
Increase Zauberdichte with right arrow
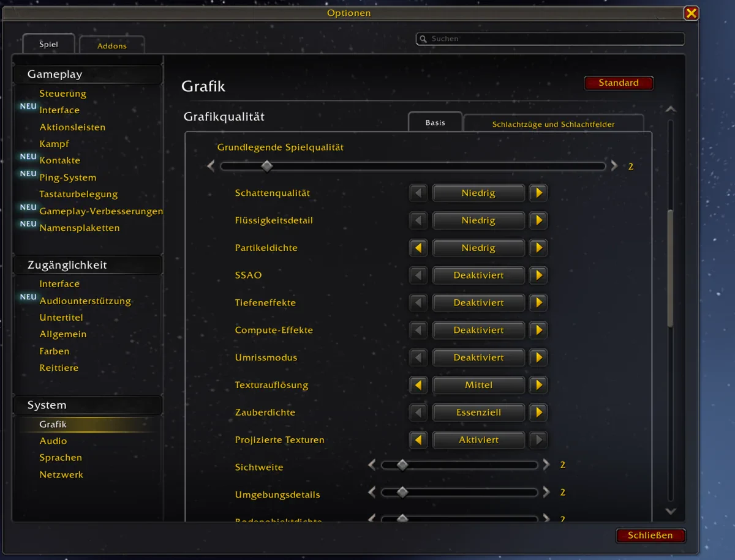[538, 413]
